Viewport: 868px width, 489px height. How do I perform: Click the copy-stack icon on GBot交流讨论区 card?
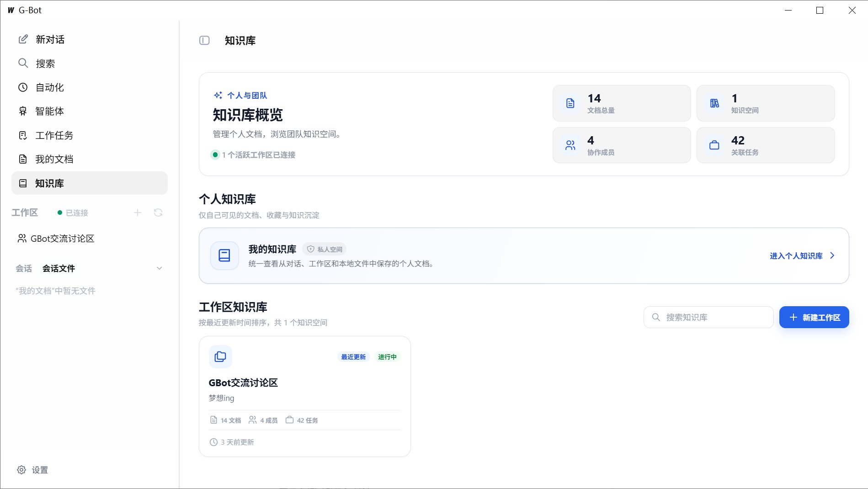(220, 356)
